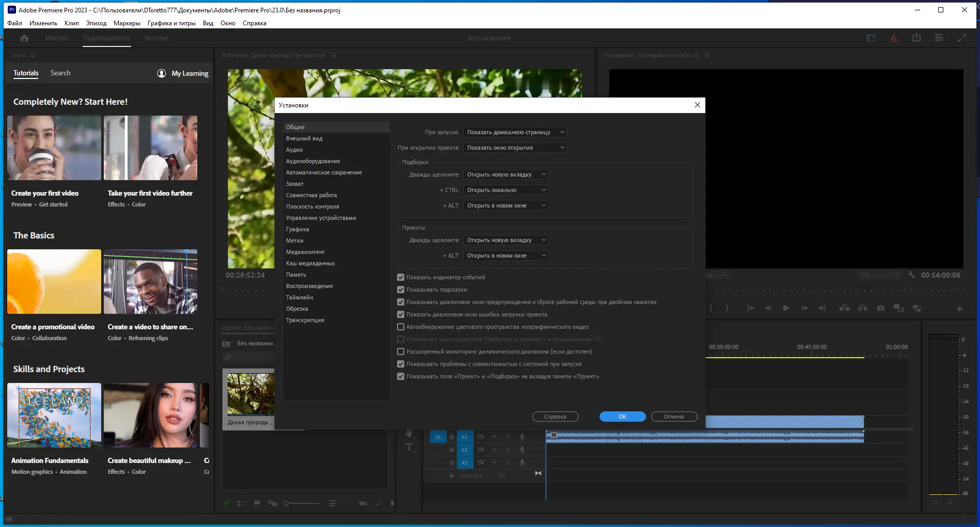Image resolution: width=980 pixels, height=527 pixels.
Task: Switch Project panel to list view
Action: (x=241, y=503)
